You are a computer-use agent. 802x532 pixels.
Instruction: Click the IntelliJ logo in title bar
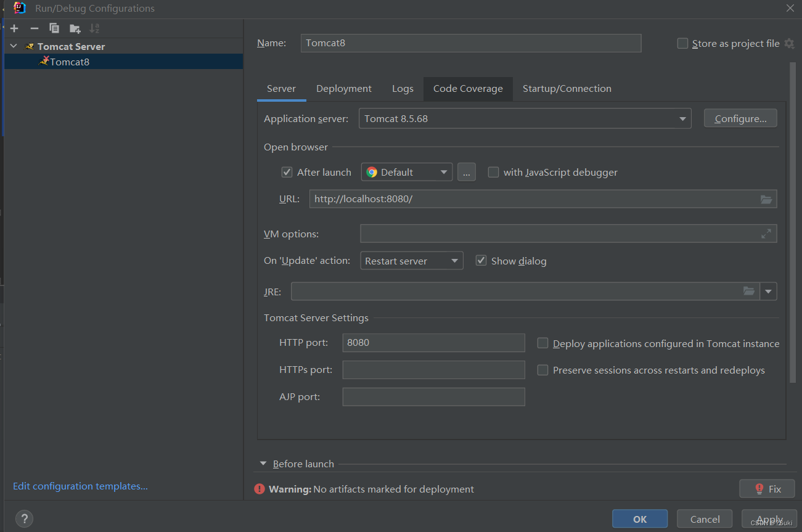coord(20,8)
